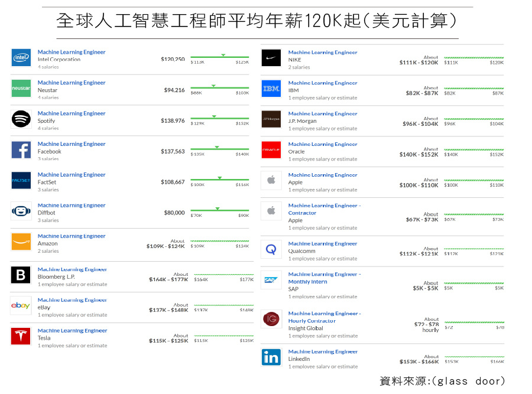532x394 pixels.
Task: Click SAP range text $5K - $5K
Action: pos(425,288)
